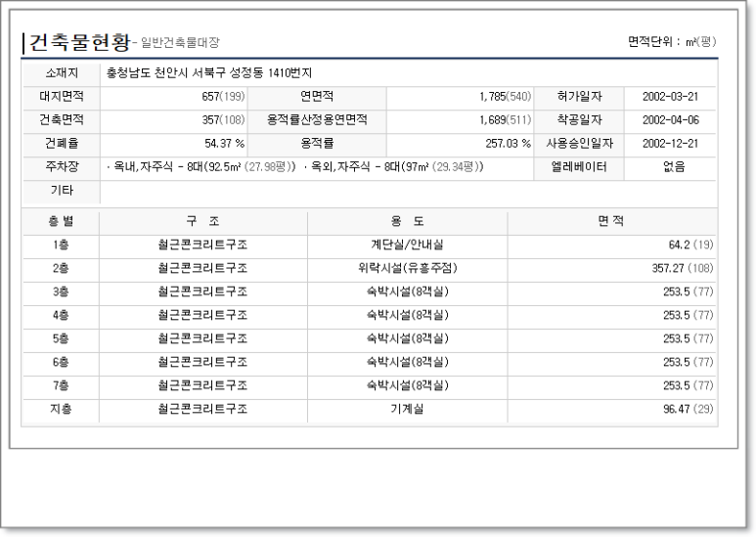Click the 층별 column header
Viewport: 756px width, 537px height.
pyautogui.click(x=61, y=221)
